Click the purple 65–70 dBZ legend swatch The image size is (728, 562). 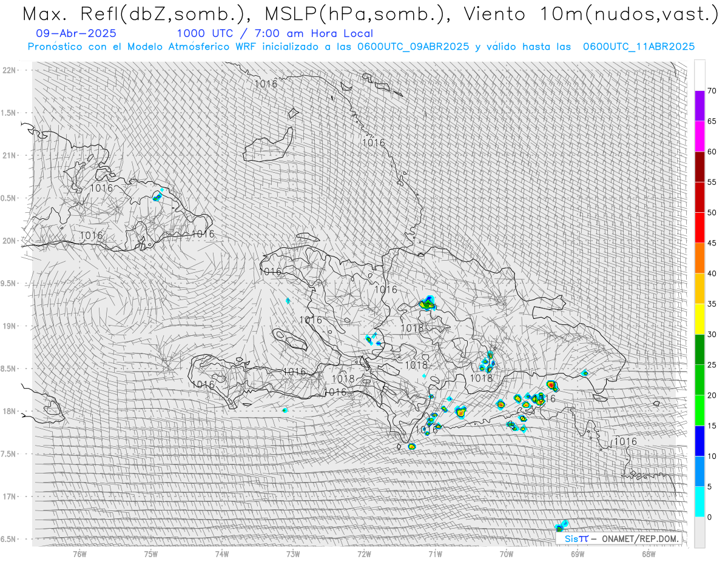[x=699, y=106]
